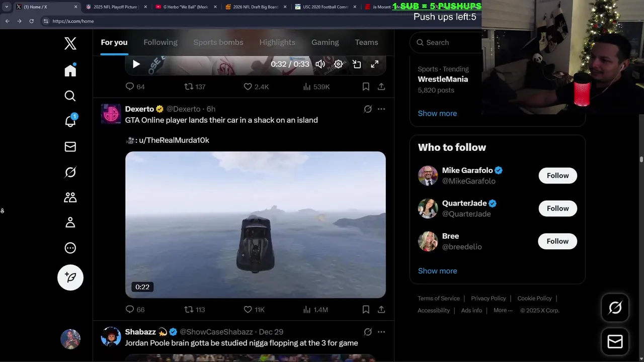Open Privacy Policy link

[489, 298]
